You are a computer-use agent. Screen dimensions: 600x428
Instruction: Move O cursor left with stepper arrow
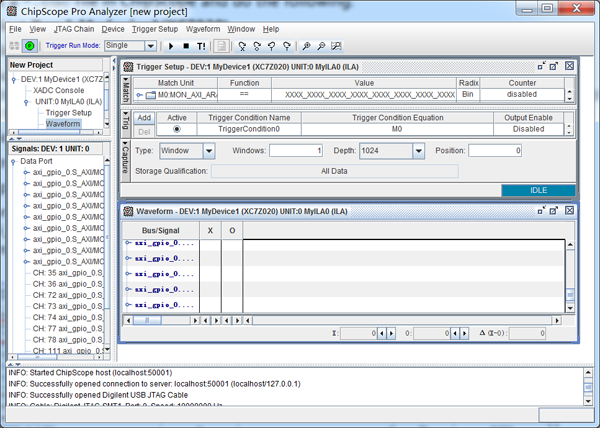coord(455,334)
